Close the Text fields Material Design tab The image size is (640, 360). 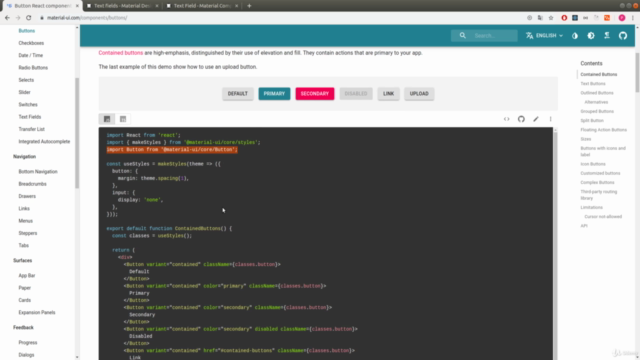pos(157,6)
